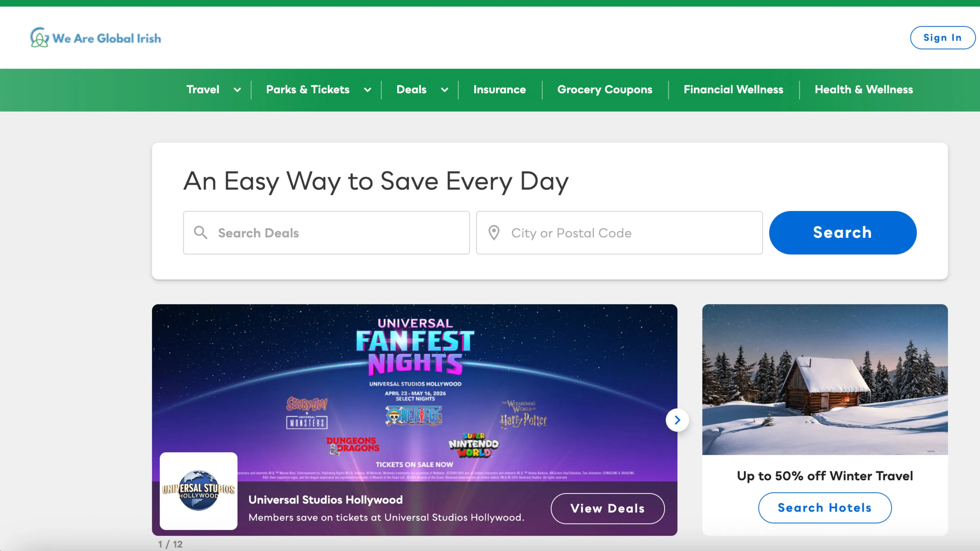980x551 pixels.
Task: Click the location pin icon
Action: (x=494, y=232)
